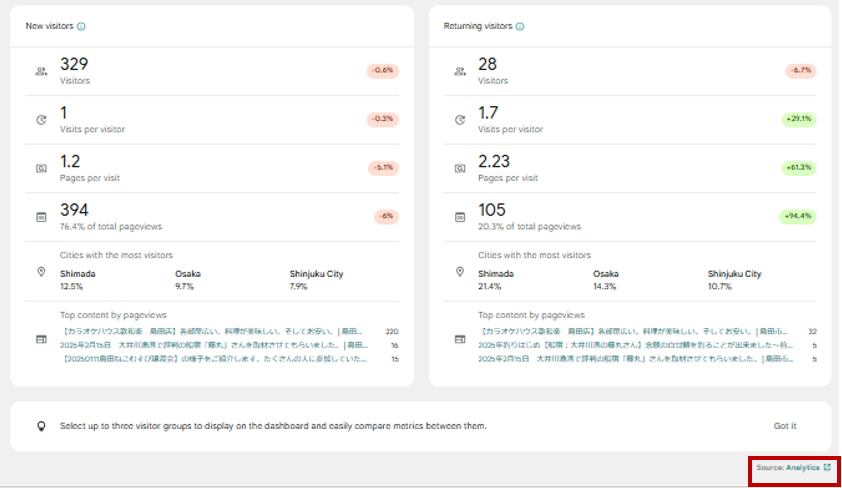
Task: Click the +61.3% pages per visit badge
Action: coord(799,168)
